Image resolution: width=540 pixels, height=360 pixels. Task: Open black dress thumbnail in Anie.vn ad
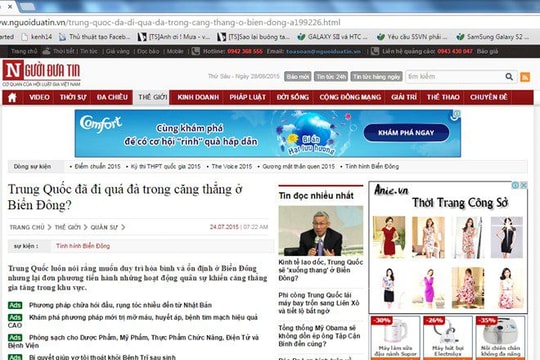pos(507,237)
